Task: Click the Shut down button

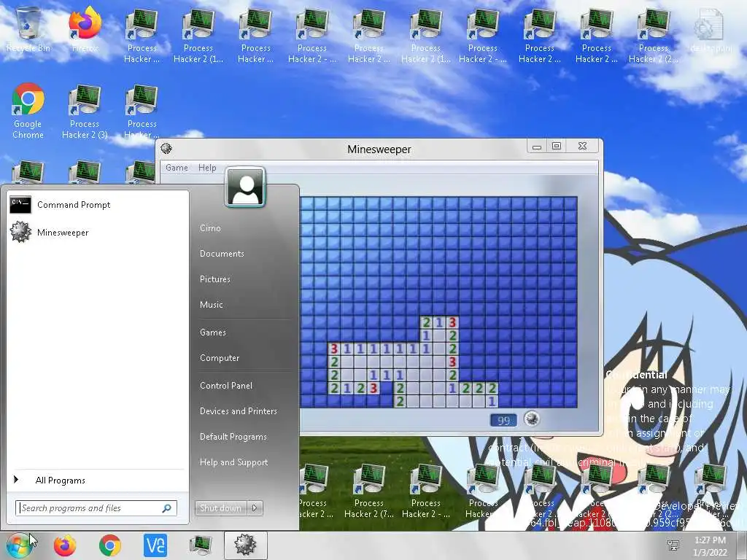Action: [221, 508]
